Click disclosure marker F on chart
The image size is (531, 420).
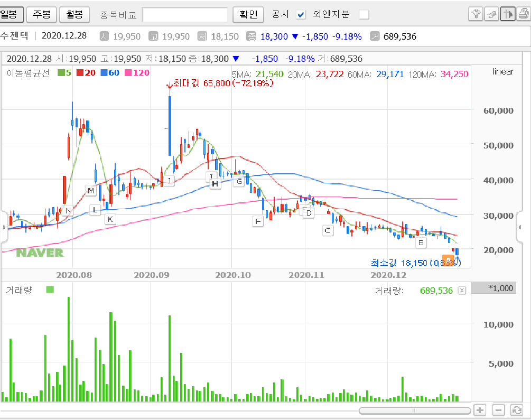point(258,221)
